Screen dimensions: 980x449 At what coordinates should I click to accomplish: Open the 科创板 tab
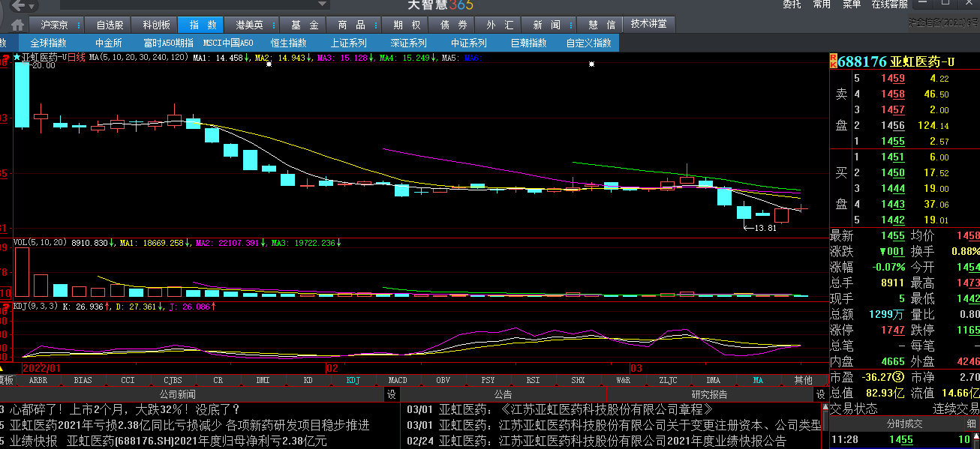click(157, 25)
